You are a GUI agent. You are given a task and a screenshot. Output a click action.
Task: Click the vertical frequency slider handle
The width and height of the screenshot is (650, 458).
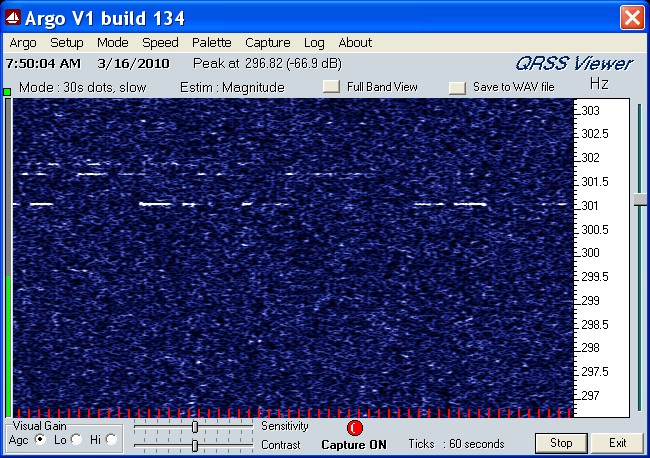tap(640, 200)
